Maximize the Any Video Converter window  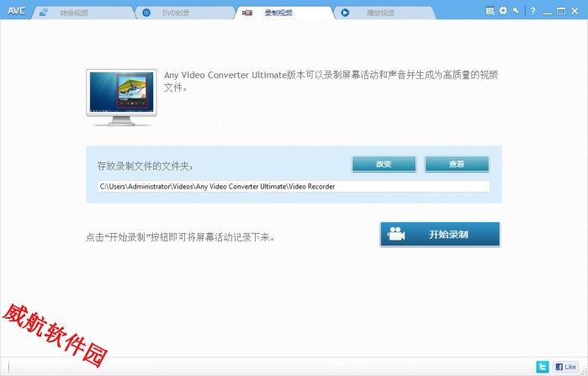pyautogui.click(x=561, y=11)
